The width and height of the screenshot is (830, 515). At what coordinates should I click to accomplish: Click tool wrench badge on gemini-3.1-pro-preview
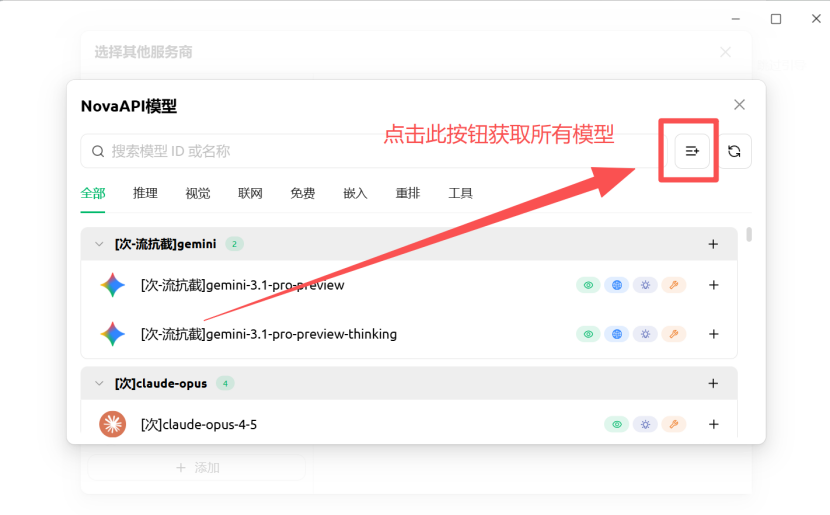(674, 285)
